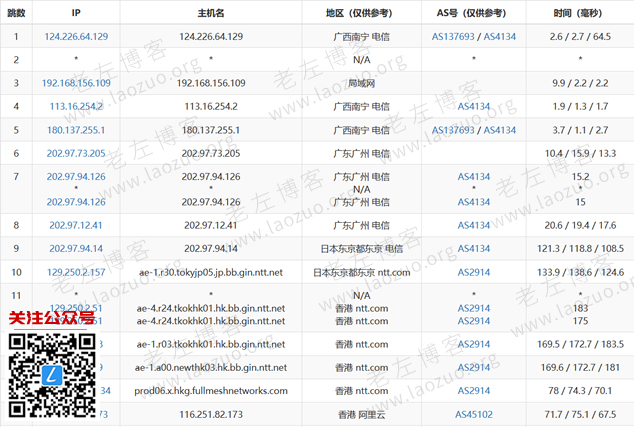Click the time value 15.2 in hop 7

(580, 177)
